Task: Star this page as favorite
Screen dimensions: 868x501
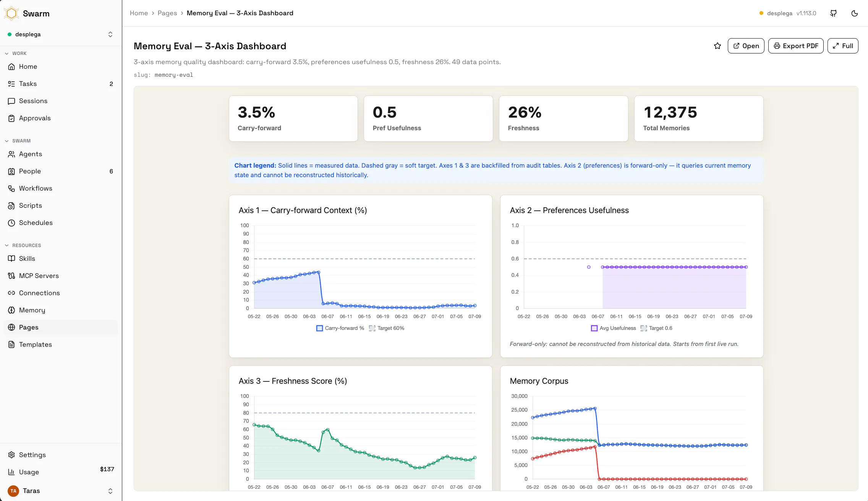Action: pos(717,46)
